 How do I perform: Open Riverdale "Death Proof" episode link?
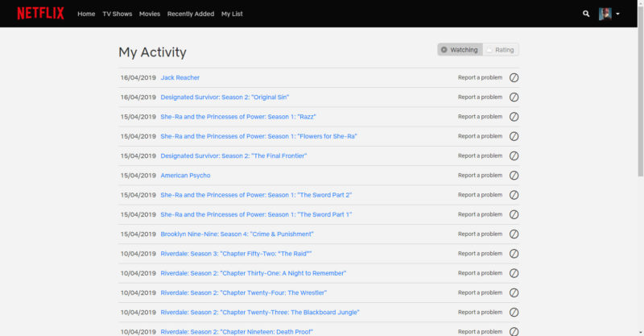point(237,331)
